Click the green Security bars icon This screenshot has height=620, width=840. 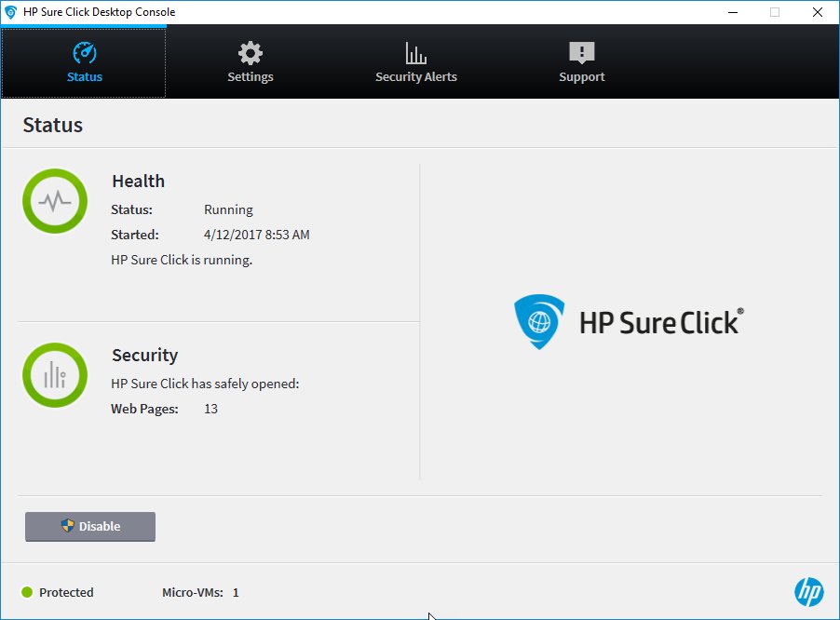(55, 375)
